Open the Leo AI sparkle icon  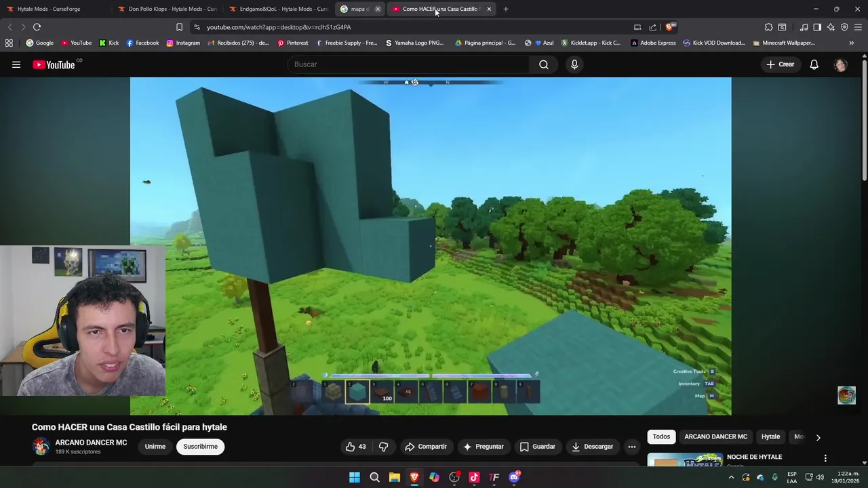click(x=831, y=27)
